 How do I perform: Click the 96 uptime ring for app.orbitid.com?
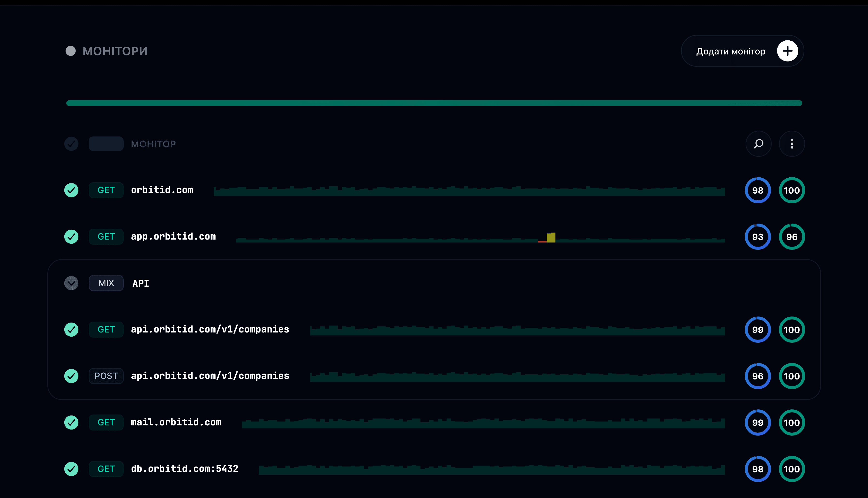792,237
